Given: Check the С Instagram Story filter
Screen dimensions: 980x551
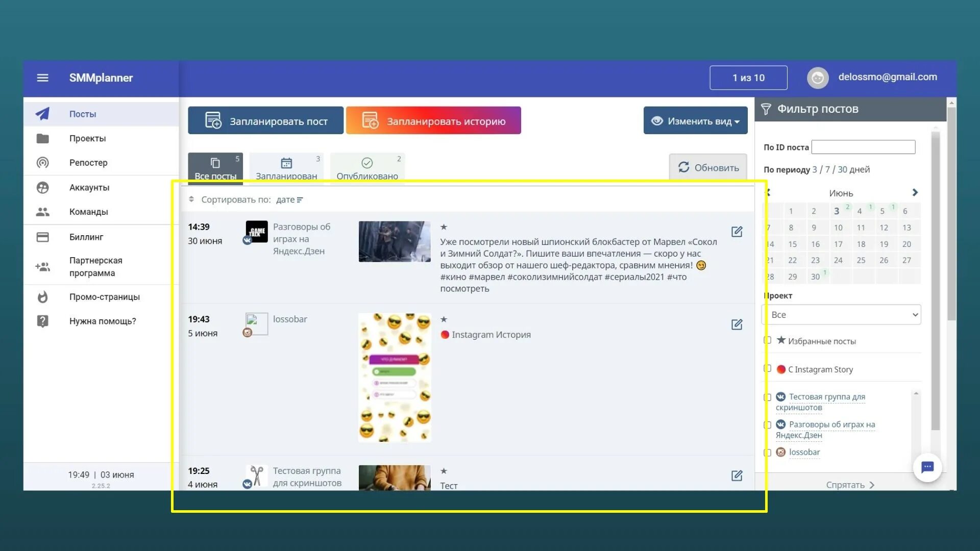Looking at the screenshot, I should click(x=768, y=368).
